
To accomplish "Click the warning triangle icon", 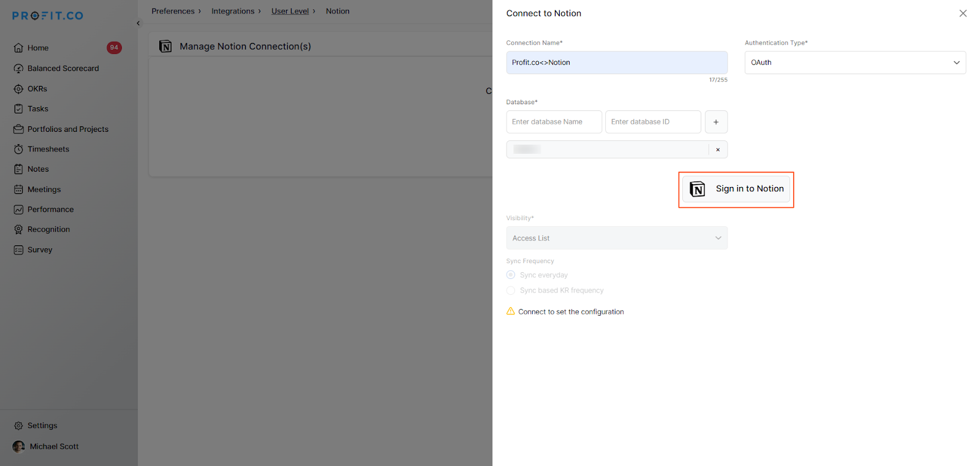I will click(x=511, y=311).
